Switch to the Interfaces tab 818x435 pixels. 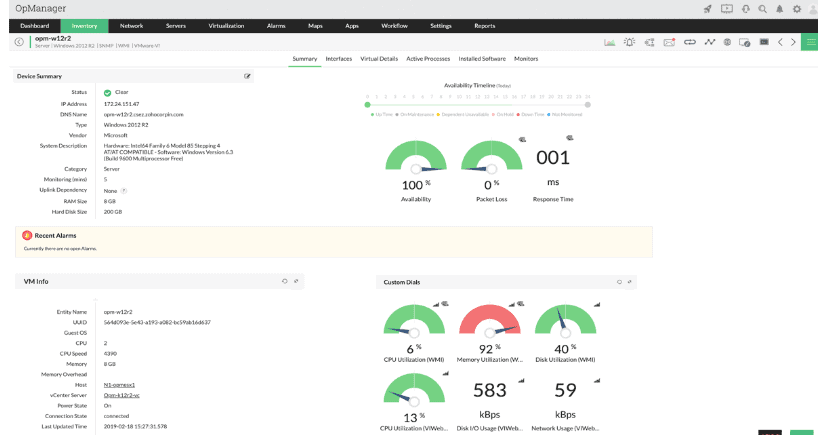(x=339, y=59)
